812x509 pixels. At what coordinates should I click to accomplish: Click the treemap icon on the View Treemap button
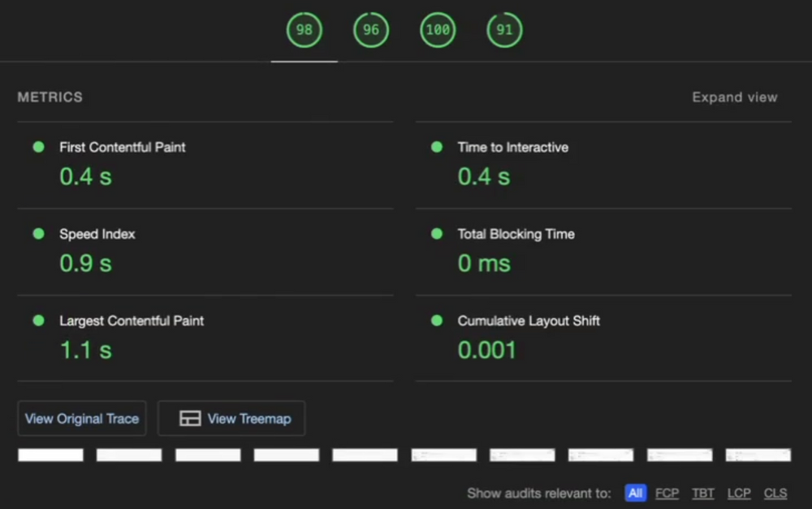[190, 418]
